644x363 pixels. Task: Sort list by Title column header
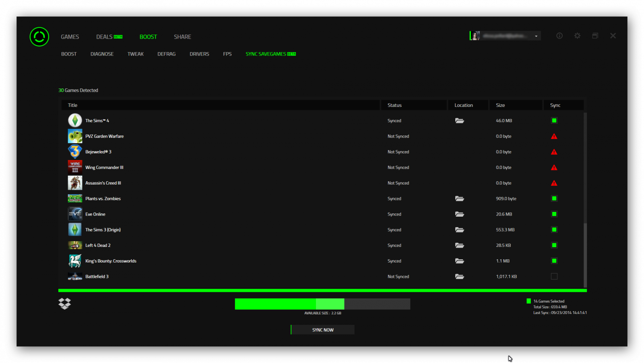pyautogui.click(x=221, y=105)
